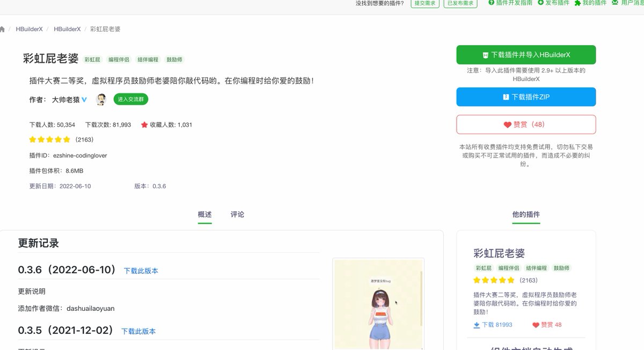Image resolution: width=644 pixels, height=350 pixels.
Task: Click the five-star rating in the plugin header
Action: click(50, 140)
